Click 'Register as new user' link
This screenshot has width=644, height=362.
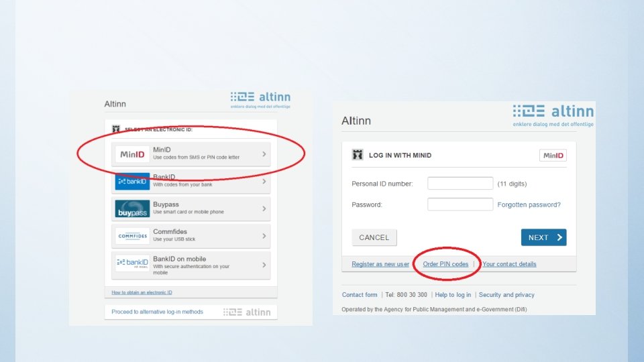pyautogui.click(x=380, y=264)
